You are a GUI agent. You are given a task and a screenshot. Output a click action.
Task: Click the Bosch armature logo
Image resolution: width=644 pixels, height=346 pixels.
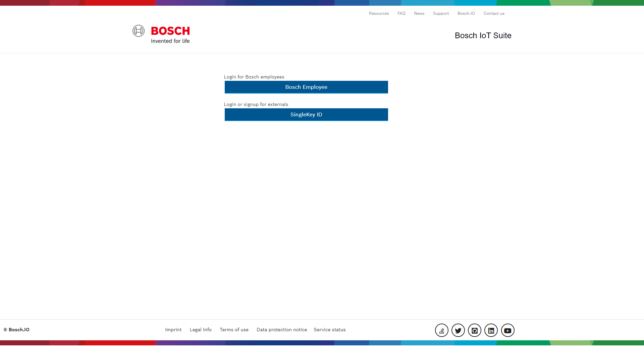pos(139,31)
